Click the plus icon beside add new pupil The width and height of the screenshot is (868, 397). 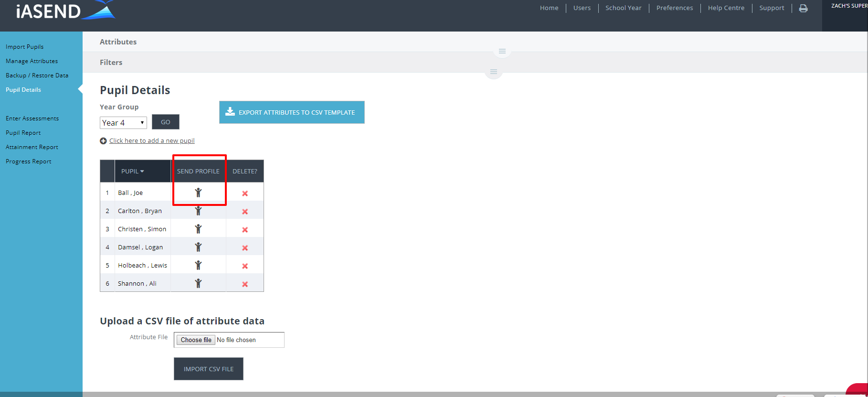point(103,141)
